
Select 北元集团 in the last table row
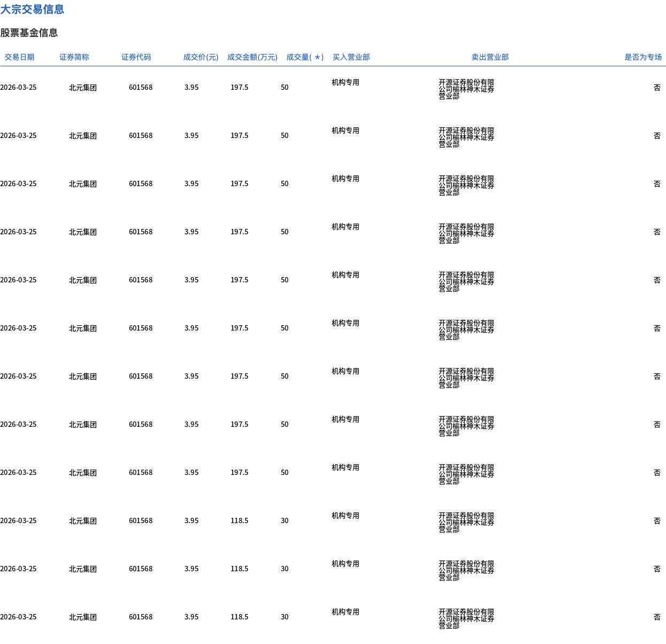click(x=83, y=617)
